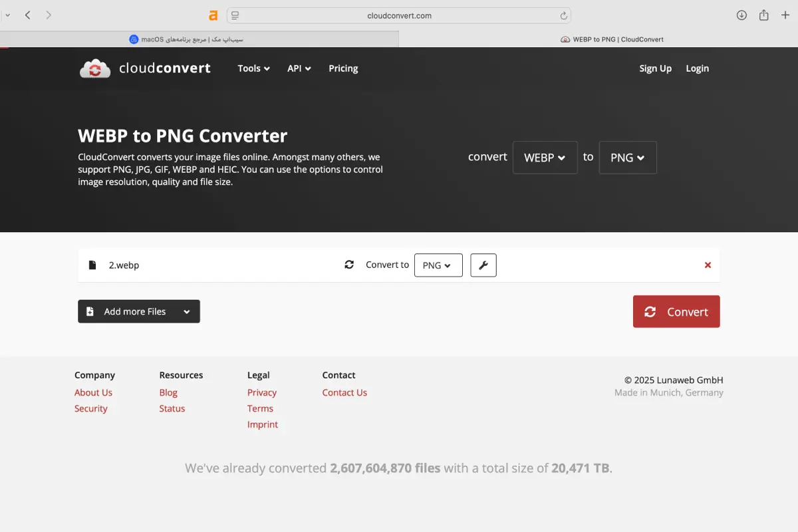Open the Blog link

coord(168,392)
